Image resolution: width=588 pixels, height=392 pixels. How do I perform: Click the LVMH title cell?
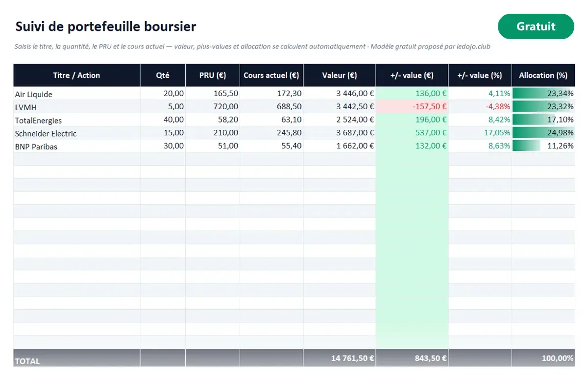coord(77,107)
